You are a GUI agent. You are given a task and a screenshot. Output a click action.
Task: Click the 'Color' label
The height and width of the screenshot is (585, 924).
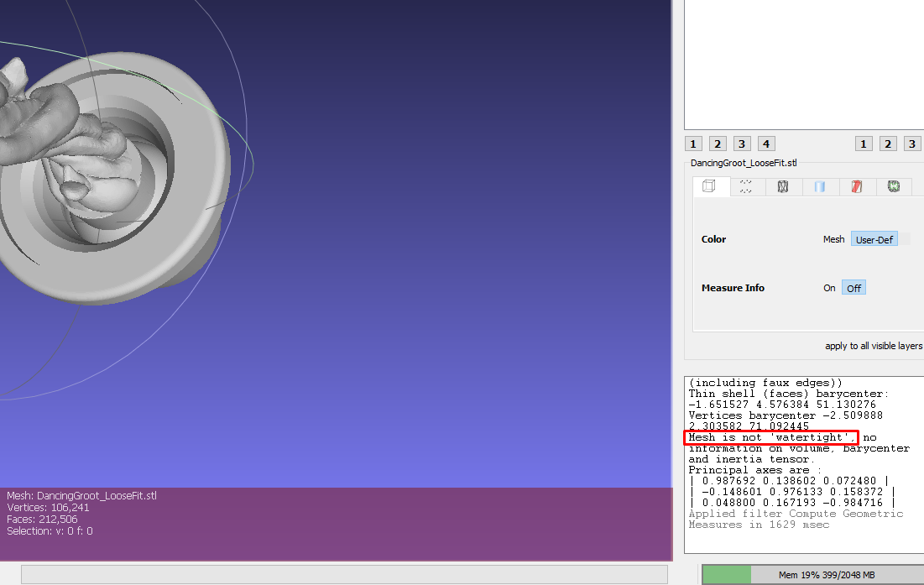(x=713, y=239)
